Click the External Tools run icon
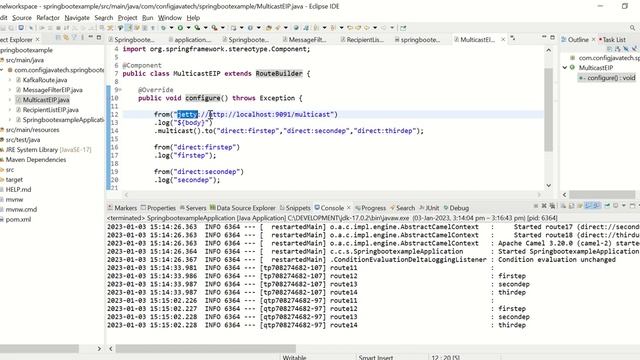This screenshot has height=360, width=640. 214,28
